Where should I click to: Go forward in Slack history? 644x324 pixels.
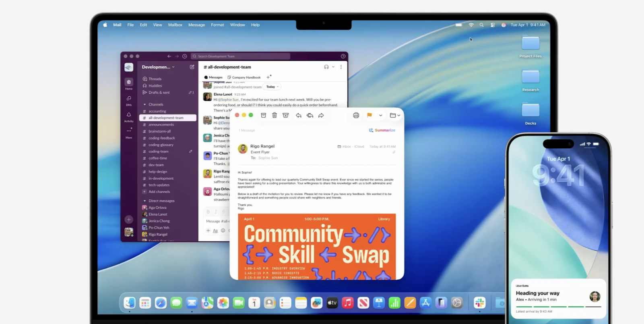click(x=177, y=56)
